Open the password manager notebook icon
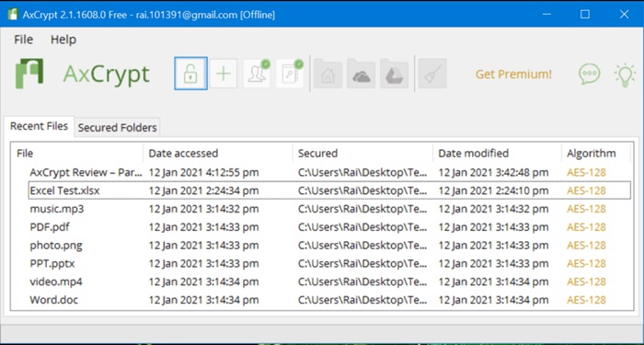The width and height of the screenshot is (644, 345). 290,74
